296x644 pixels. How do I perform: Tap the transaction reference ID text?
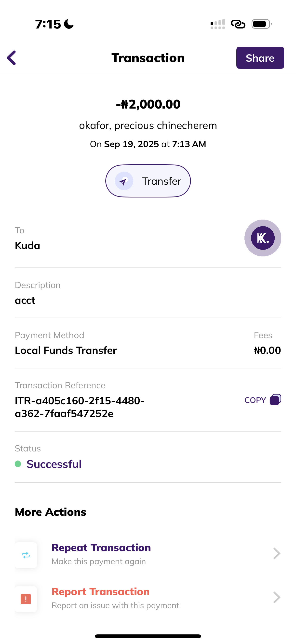coord(80,407)
